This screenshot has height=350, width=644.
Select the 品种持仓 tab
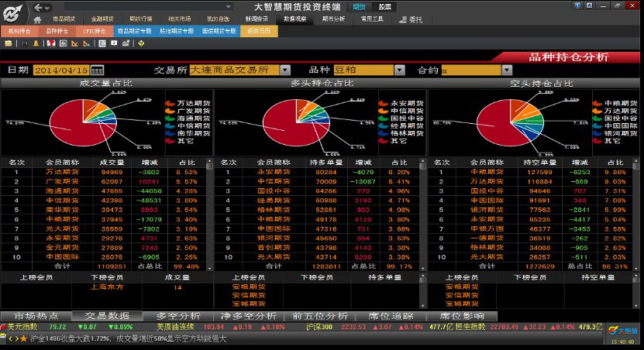click(57, 31)
